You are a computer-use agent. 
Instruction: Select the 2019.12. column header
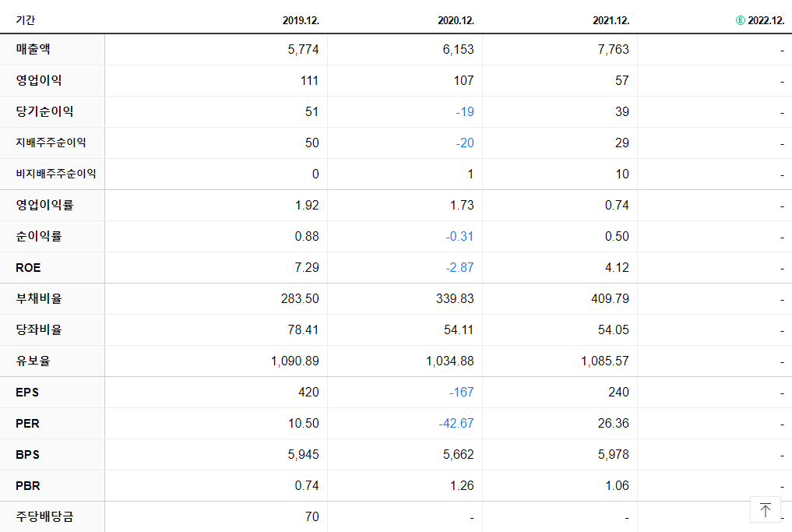coord(301,21)
